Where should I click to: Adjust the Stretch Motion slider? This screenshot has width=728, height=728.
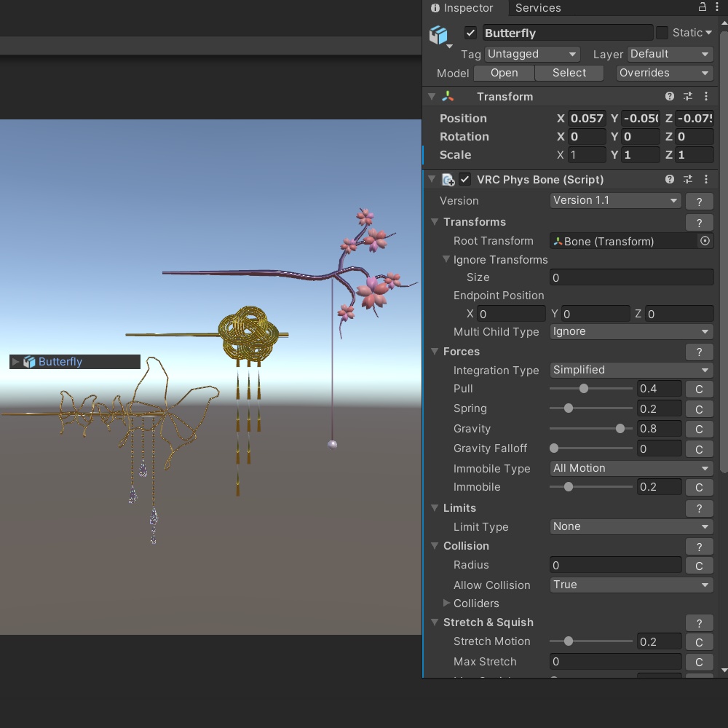tap(590, 641)
